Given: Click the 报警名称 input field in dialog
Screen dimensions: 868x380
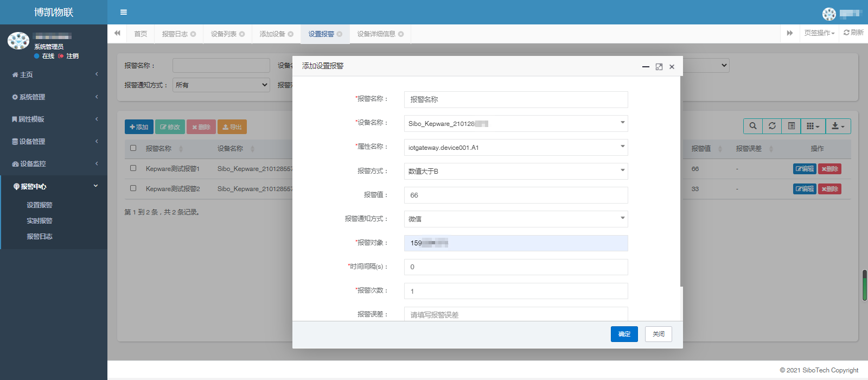Looking at the screenshot, I should coord(515,99).
